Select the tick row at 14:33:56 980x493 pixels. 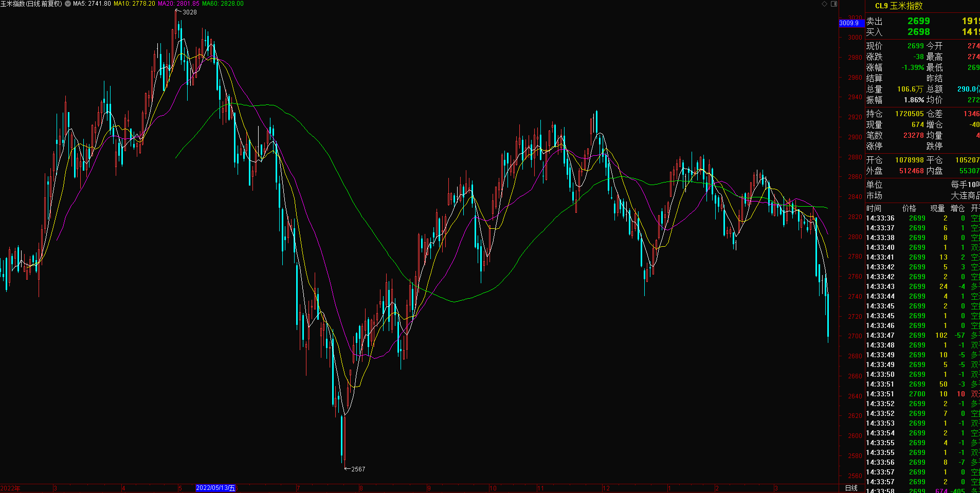(x=922, y=462)
